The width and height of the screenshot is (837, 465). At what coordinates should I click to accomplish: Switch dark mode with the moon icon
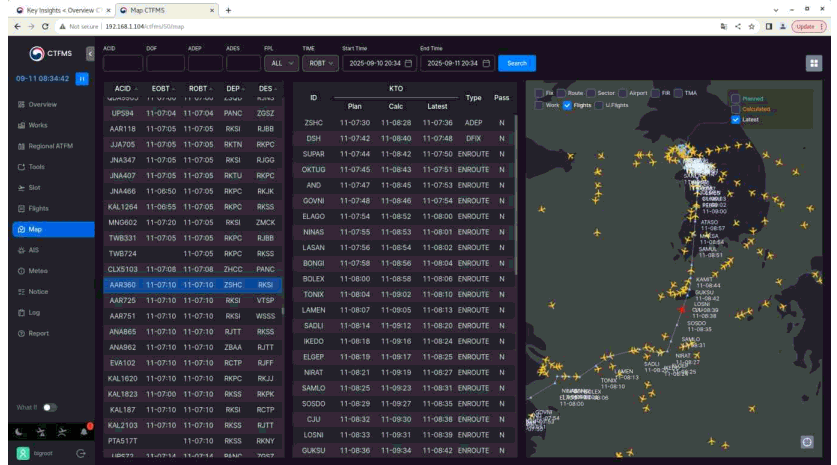[x=19, y=432]
